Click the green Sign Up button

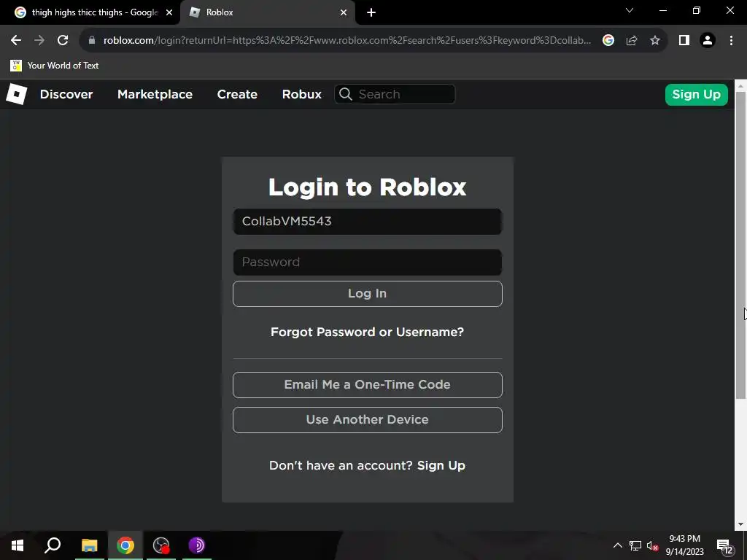[x=696, y=94]
